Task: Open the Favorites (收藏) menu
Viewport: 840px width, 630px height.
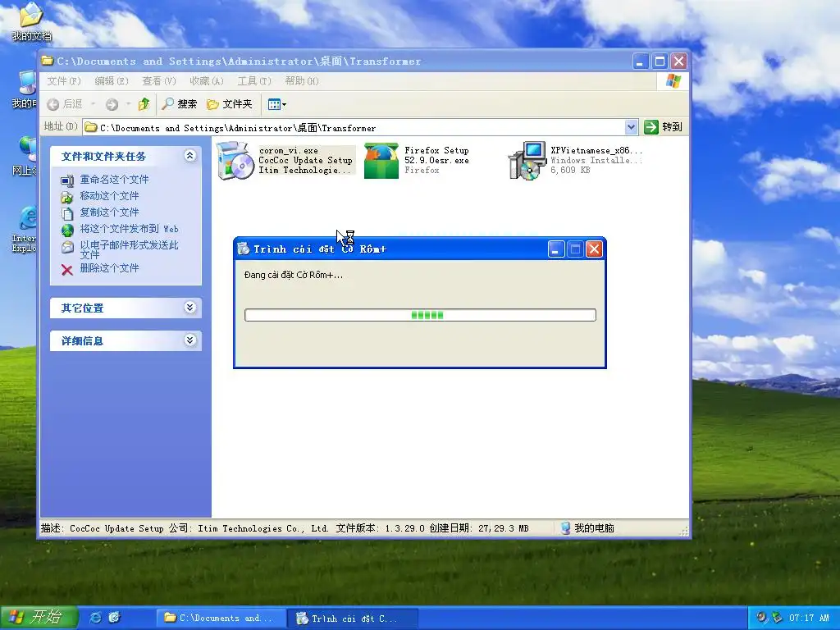Action: pos(206,81)
